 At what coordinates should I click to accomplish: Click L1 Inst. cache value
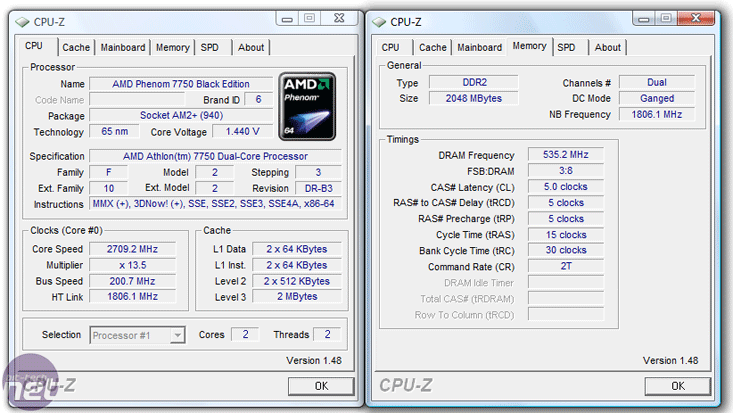tap(297, 265)
